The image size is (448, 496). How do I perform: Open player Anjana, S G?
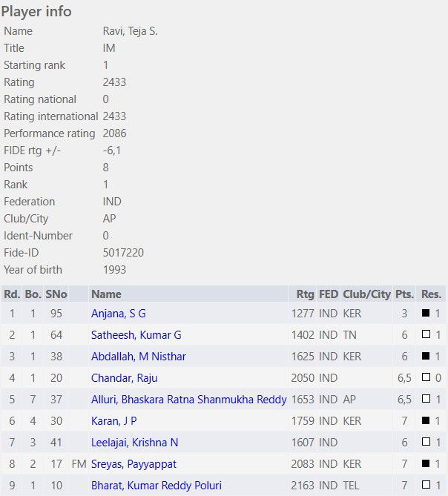click(x=119, y=314)
